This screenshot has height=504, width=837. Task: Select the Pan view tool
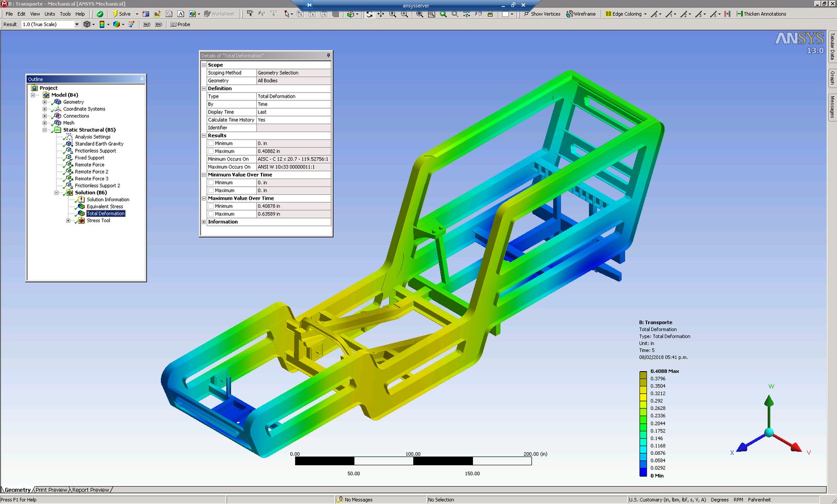[x=381, y=14]
